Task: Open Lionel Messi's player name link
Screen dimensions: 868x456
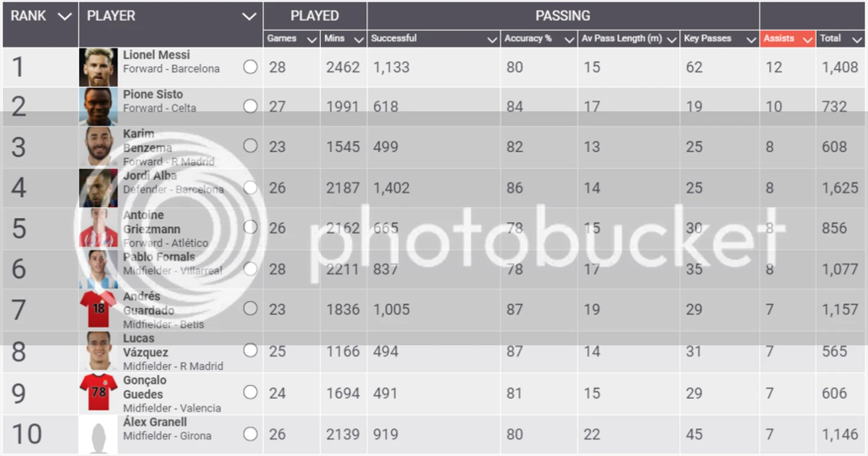Action: [x=156, y=55]
